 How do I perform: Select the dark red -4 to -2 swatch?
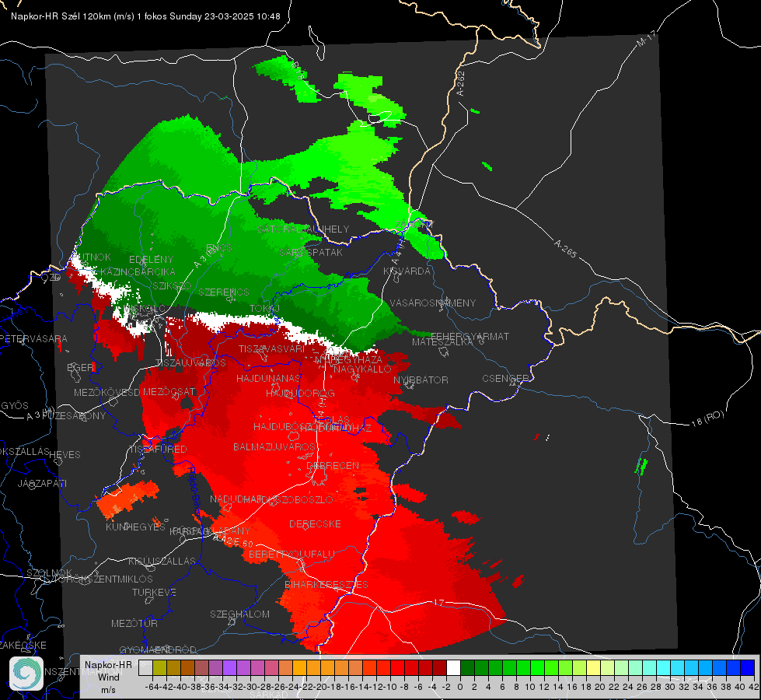[x=439, y=668]
